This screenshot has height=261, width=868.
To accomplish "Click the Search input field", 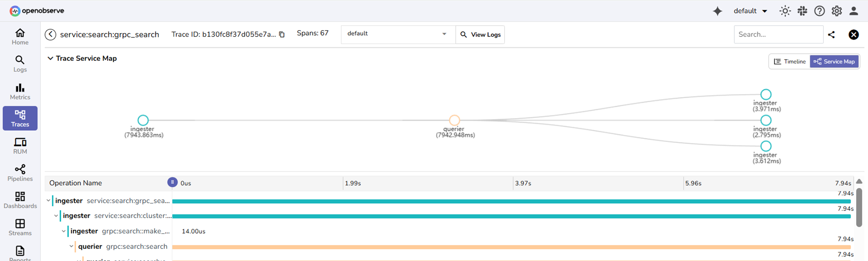I will point(778,35).
